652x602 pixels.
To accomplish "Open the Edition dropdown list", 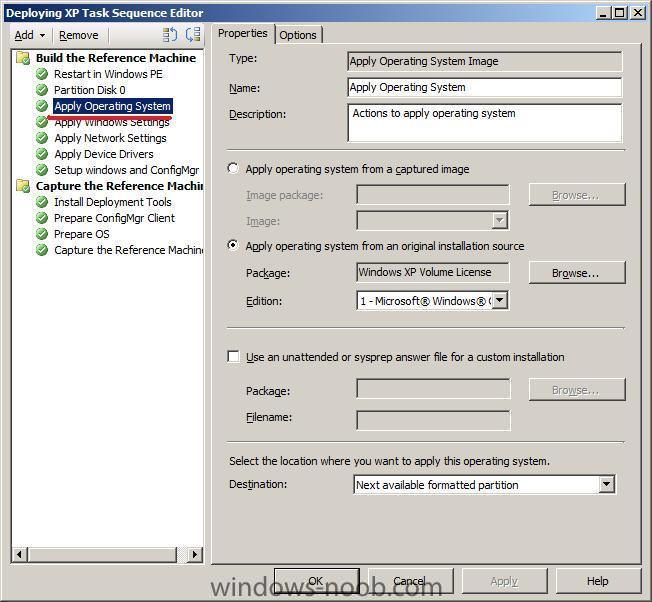I will (x=500, y=300).
